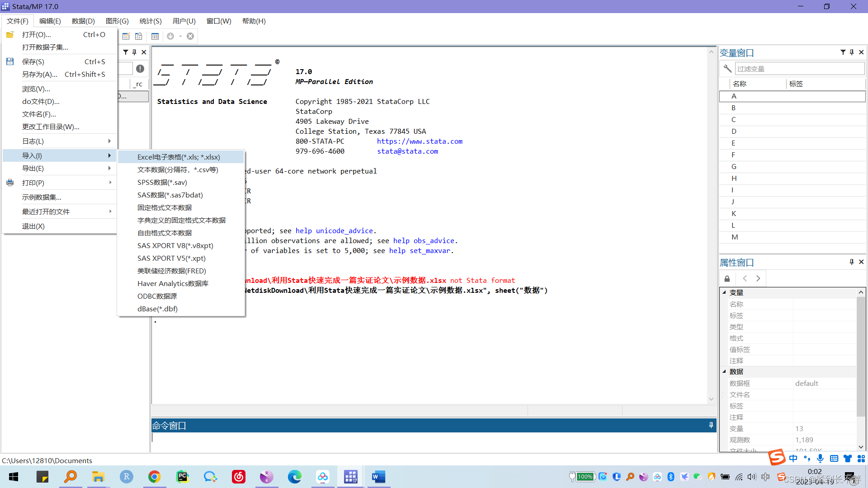The width and height of the screenshot is (868, 488).
Task: Open the Data Editor (edit) toolbar icon
Action: pos(126,36)
